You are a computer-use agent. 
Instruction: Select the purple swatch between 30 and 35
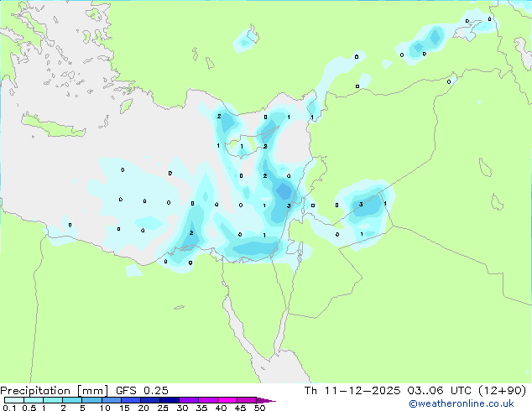pyautogui.click(x=188, y=400)
